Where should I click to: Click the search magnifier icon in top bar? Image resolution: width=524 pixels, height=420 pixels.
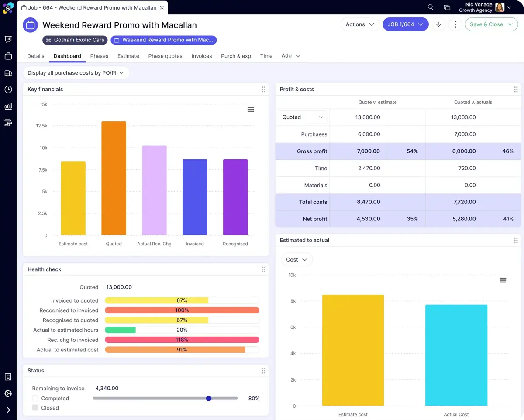[x=431, y=7]
